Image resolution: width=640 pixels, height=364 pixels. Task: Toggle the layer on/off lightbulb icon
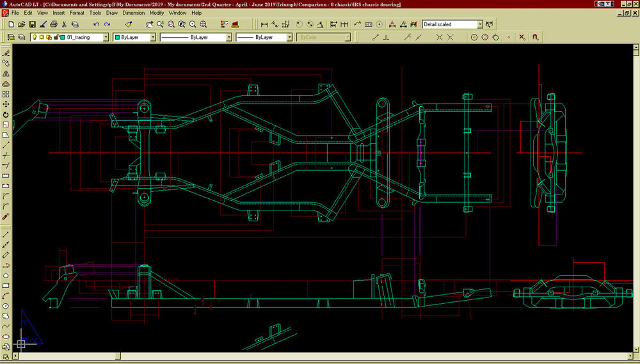coord(35,37)
